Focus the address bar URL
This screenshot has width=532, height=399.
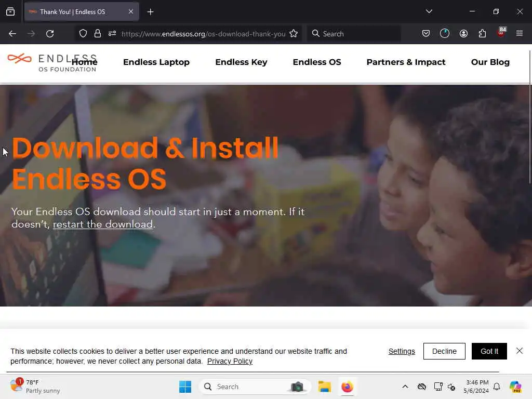click(203, 34)
